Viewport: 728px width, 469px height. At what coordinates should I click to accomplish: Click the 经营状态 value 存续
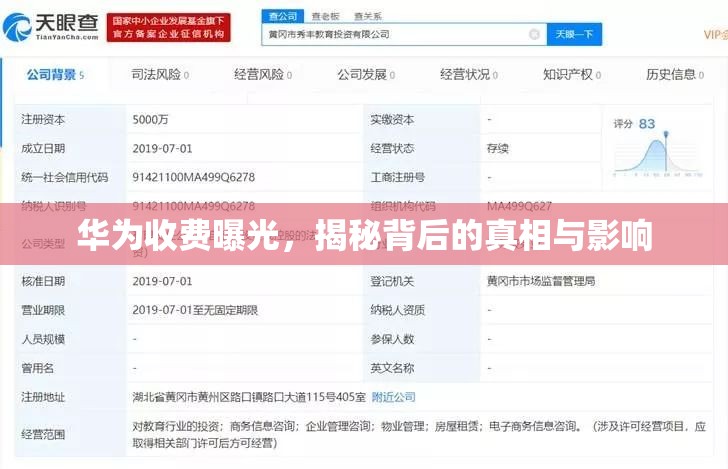point(498,149)
